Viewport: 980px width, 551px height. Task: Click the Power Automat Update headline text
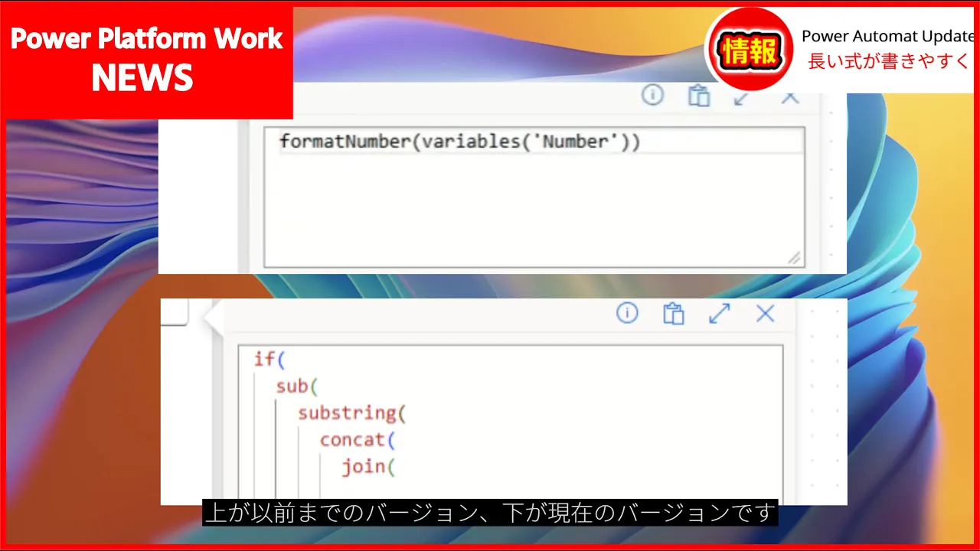(x=887, y=36)
